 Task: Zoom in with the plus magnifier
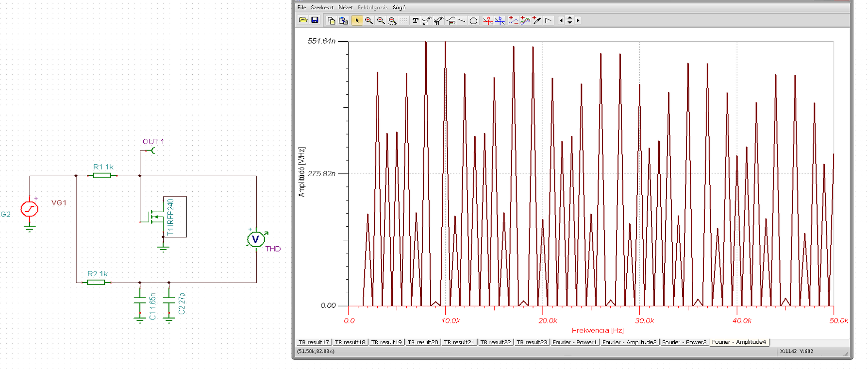point(369,20)
